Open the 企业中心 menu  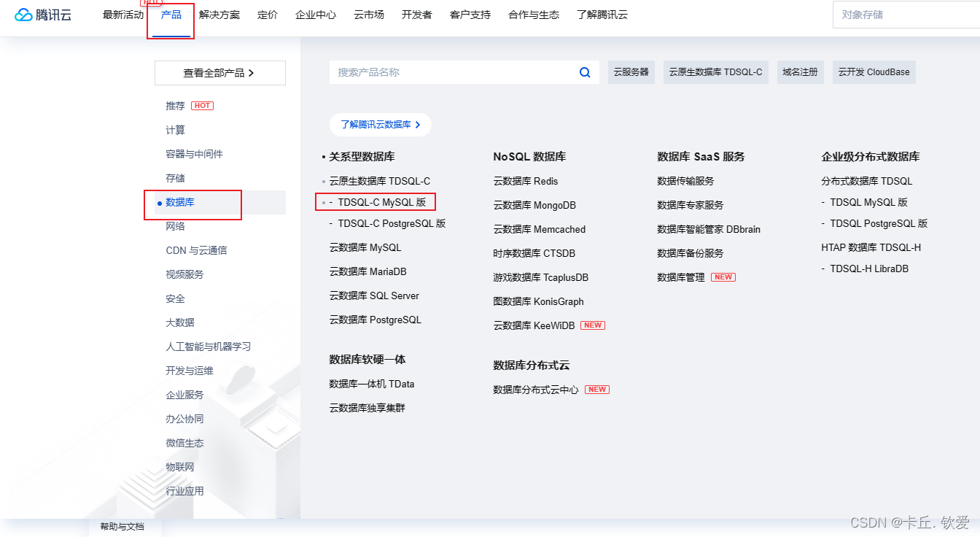(316, 15)
